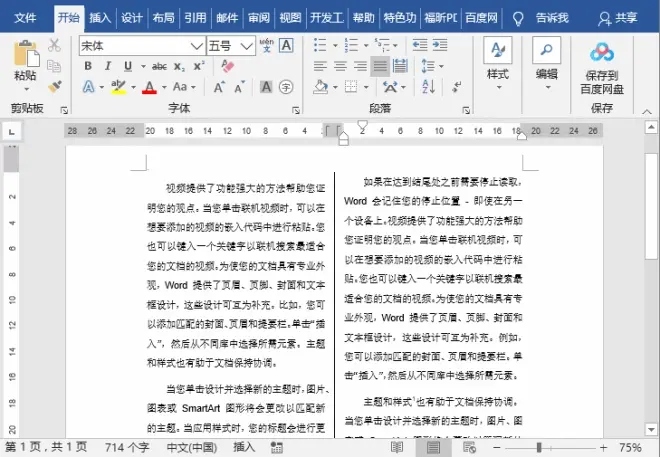Click 保存到百度网盘 button
660x457 pixels.
pos(602,69)
